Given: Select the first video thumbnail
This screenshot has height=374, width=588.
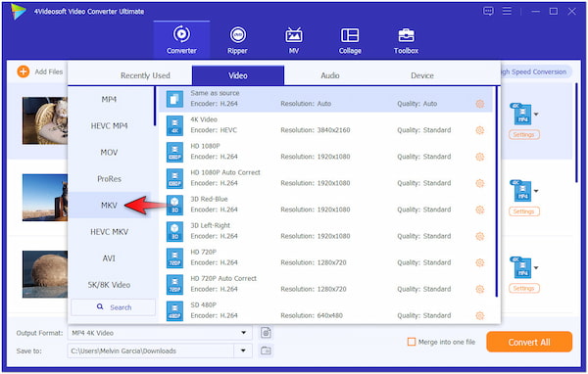Looking at the screenshot, I should point(45,120).
